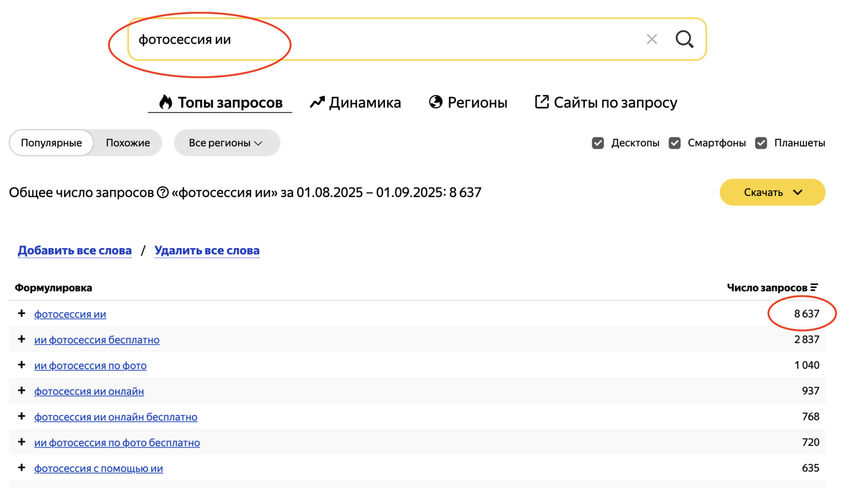Switch to the Похожие toggle option
This screenshot has height=488, width=868.
tap(128, 143)
